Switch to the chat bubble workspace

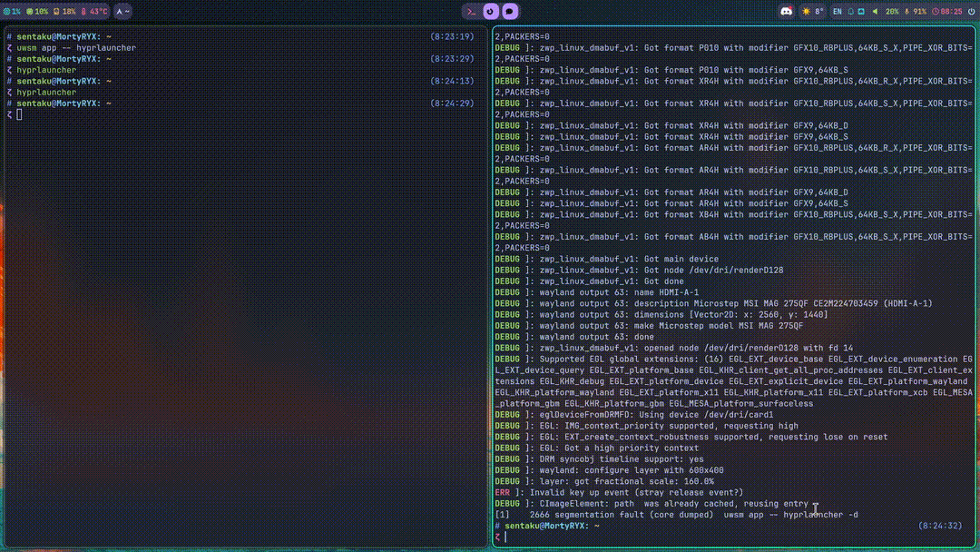509,12
